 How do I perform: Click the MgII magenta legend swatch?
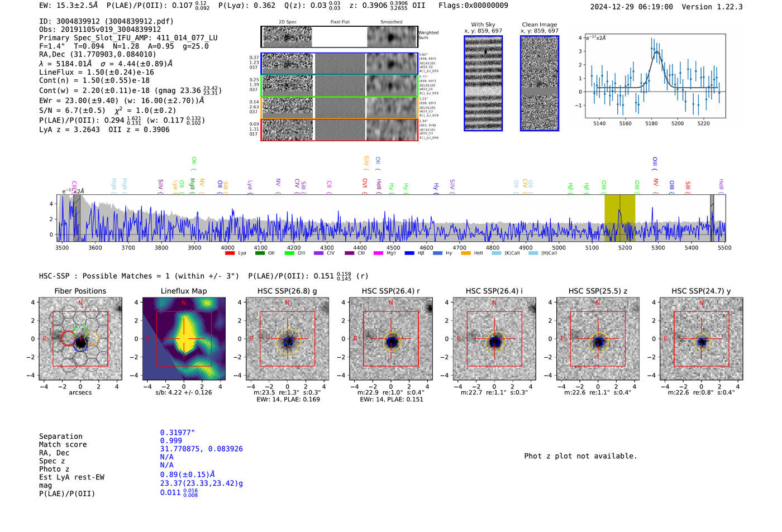378,253
